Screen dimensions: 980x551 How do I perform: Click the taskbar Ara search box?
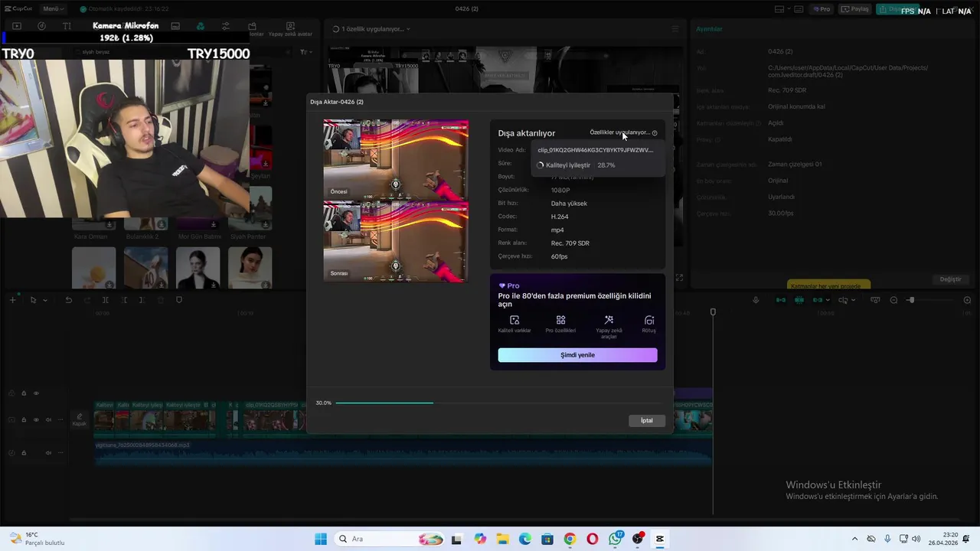pos(390,539)
